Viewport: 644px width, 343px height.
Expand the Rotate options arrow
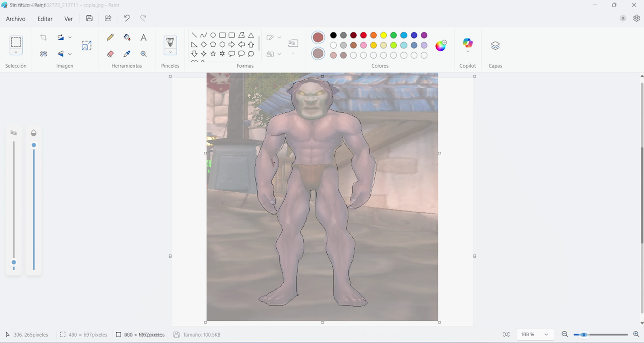(x=70, y=37)
